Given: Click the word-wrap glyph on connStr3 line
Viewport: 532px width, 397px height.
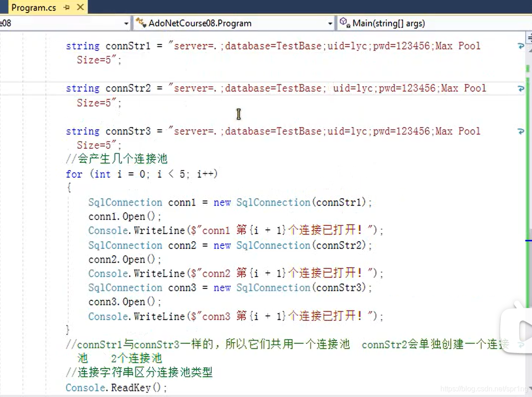Looking at the screenshot, I should click(x=521, y=131).
